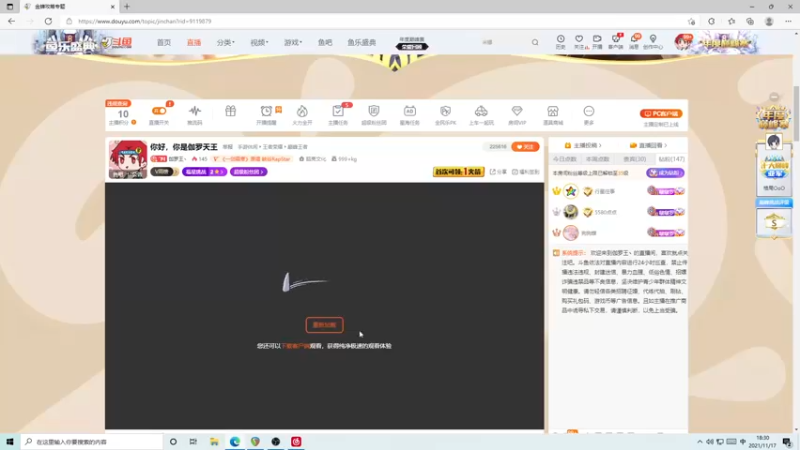Click the 火力全开 flame icon
This screenshot has height=450, width=800.
302,111
